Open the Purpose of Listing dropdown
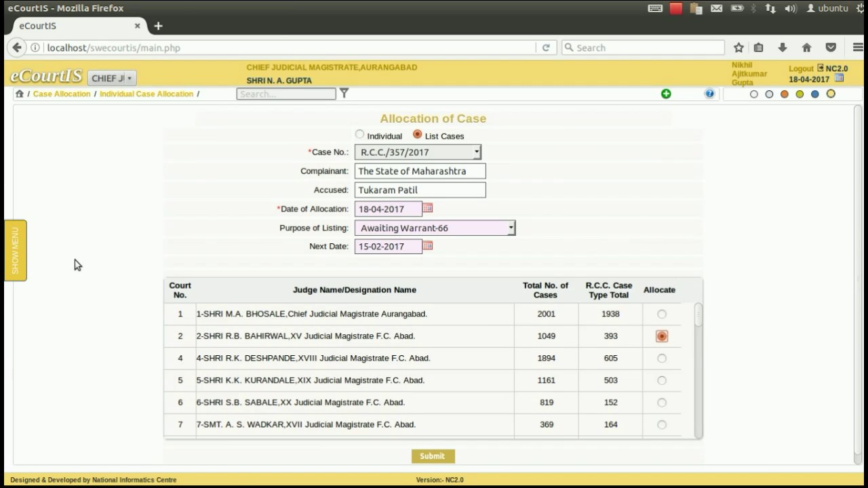The image size is (868, 488). [435, 228]
